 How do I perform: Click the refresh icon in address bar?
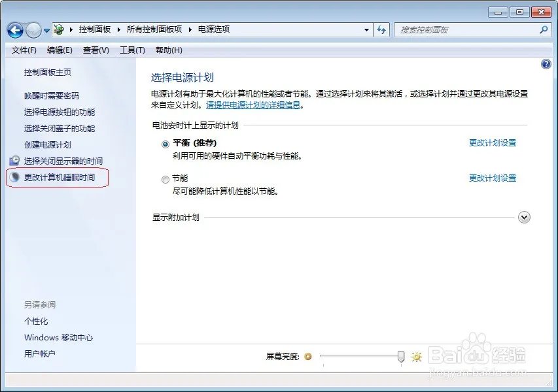(x=381, y=29)
